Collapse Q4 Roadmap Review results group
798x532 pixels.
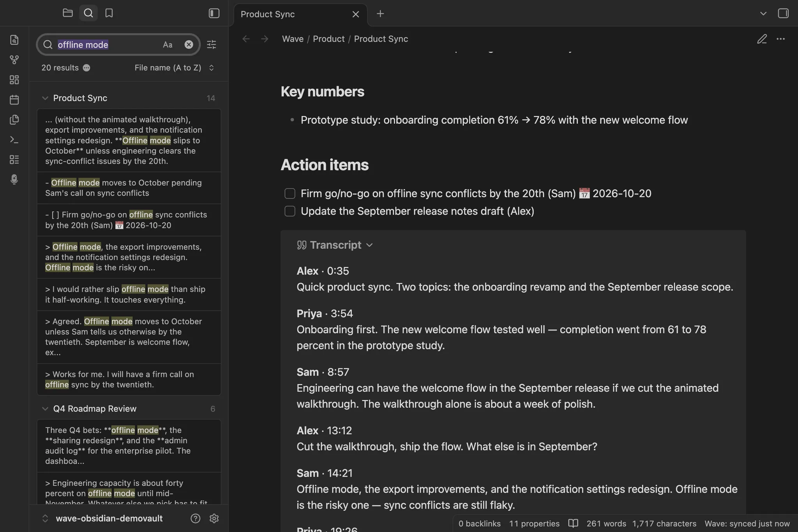45,409
